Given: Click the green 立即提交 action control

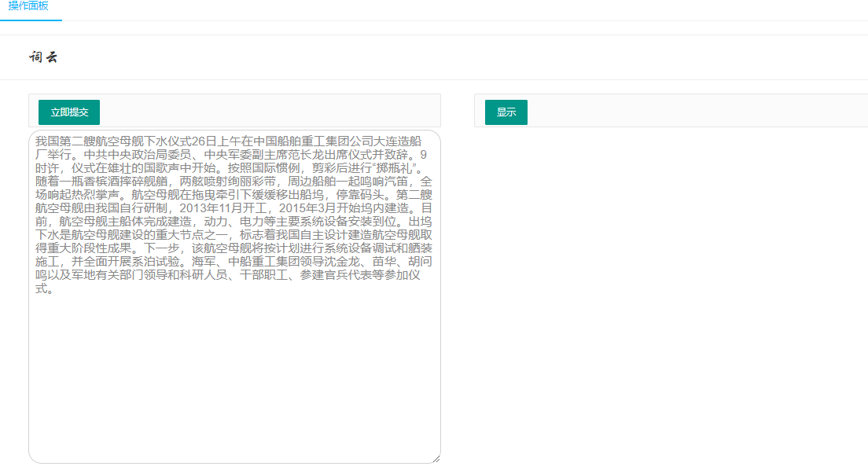Looking at the screenshot, I should coord(68,112).
